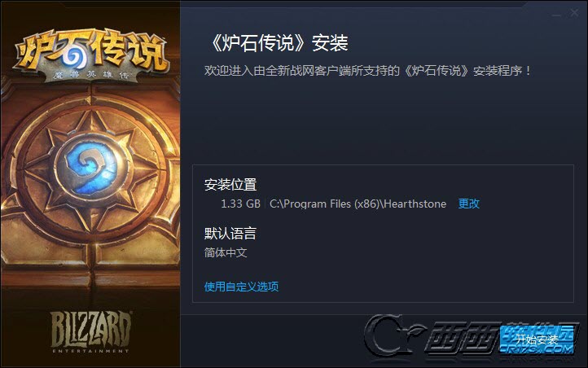Click the 炉石传说 Hearthstone title logo
Screen dimensions: 588x368
pos(91,52)
